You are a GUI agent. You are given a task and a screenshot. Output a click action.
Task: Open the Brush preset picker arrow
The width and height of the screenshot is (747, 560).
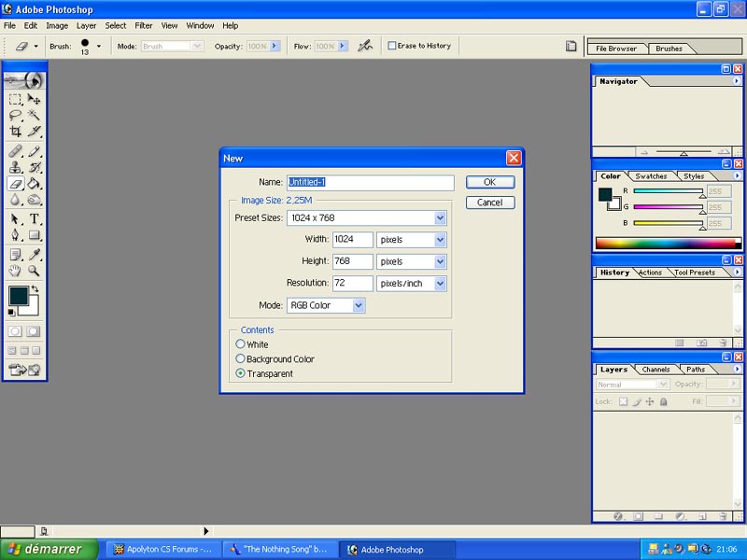[x=99, y=46]
